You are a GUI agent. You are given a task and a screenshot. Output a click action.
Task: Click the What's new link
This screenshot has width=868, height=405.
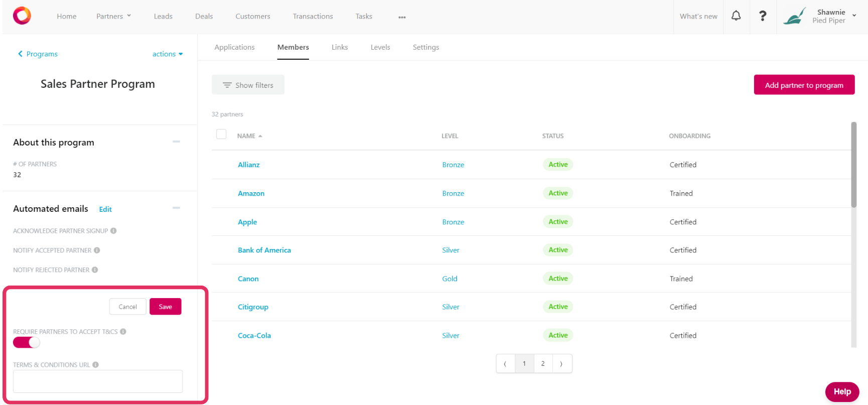coord(698,17)
